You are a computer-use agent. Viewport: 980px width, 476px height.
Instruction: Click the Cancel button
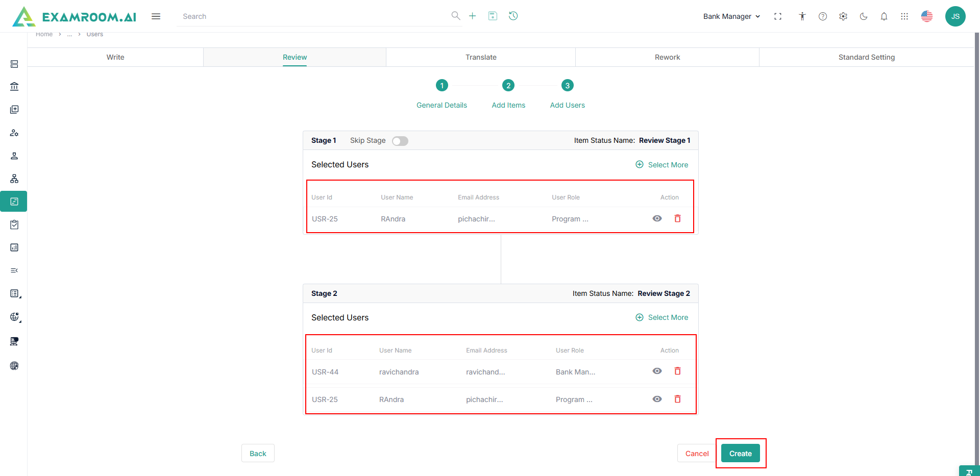[x=697, y=454]
